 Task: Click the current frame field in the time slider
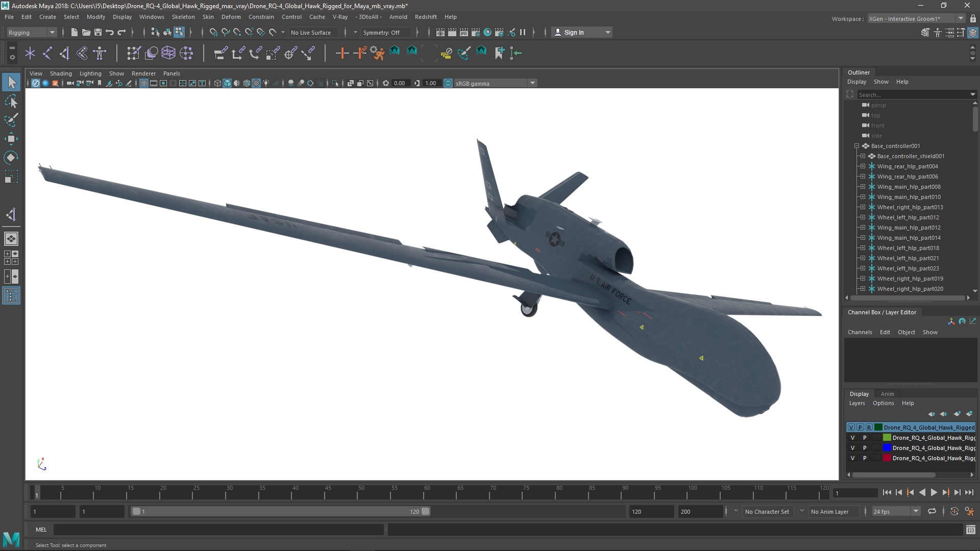(854, 493)
